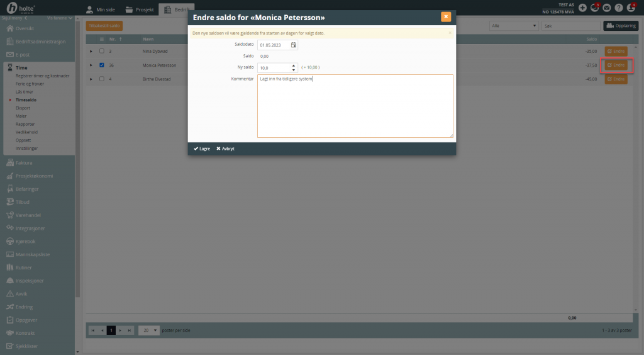Screen dimensions: 644x355
Task: Open the Alle filter dropdown
Action: pos(514,26)
